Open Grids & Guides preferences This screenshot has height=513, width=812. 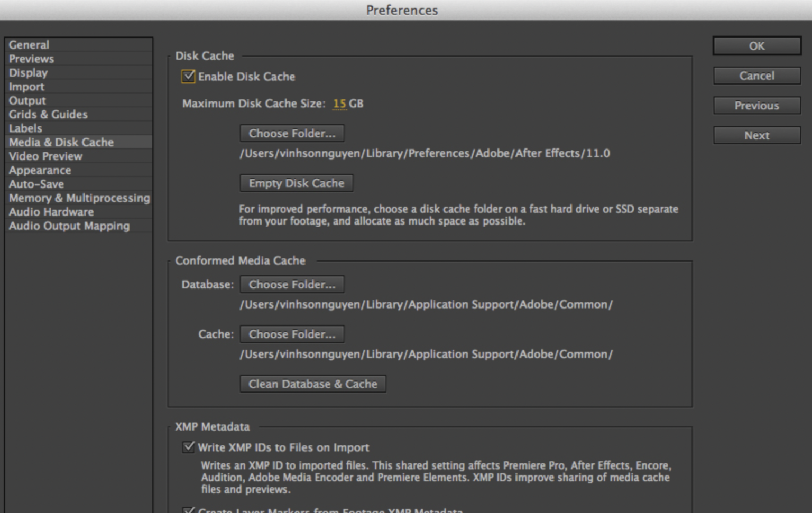[48, 115]
